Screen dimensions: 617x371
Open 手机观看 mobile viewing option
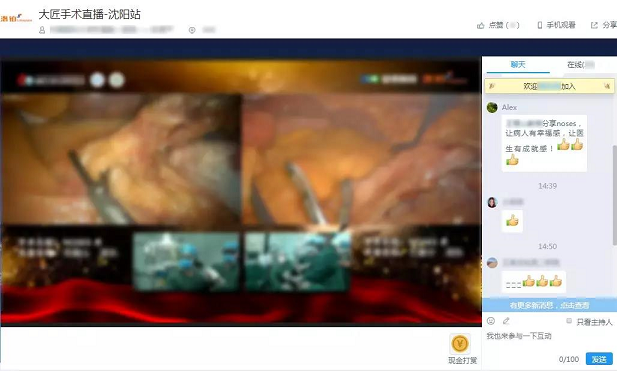coord(556,25)
